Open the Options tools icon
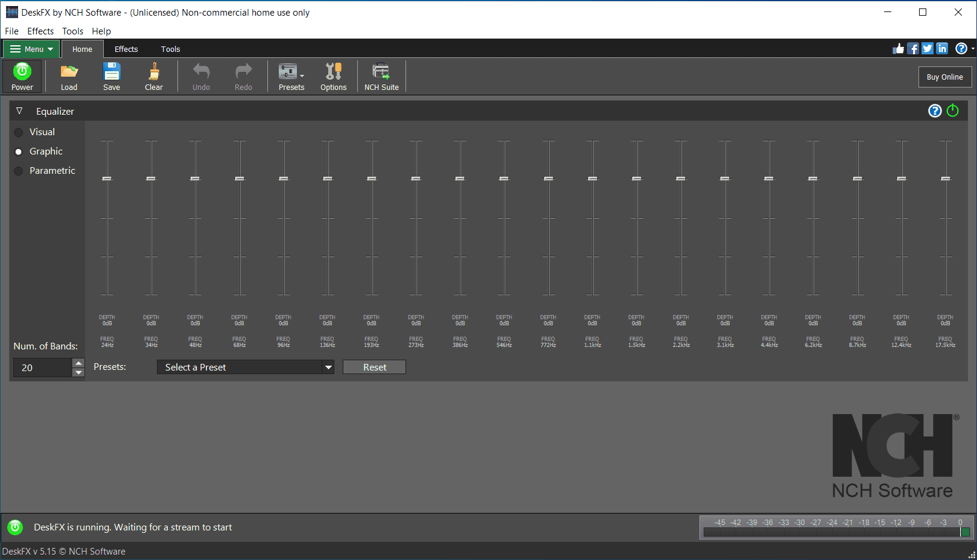The width and height of the screenshot is (977, 560). pos(334,72)
